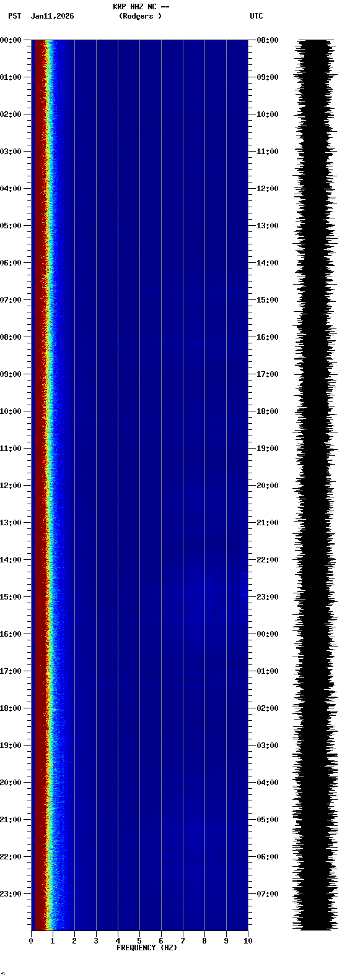Click the 03:00 UTC time label
Viewport: 342px width, 980px height.
[268, 746]
